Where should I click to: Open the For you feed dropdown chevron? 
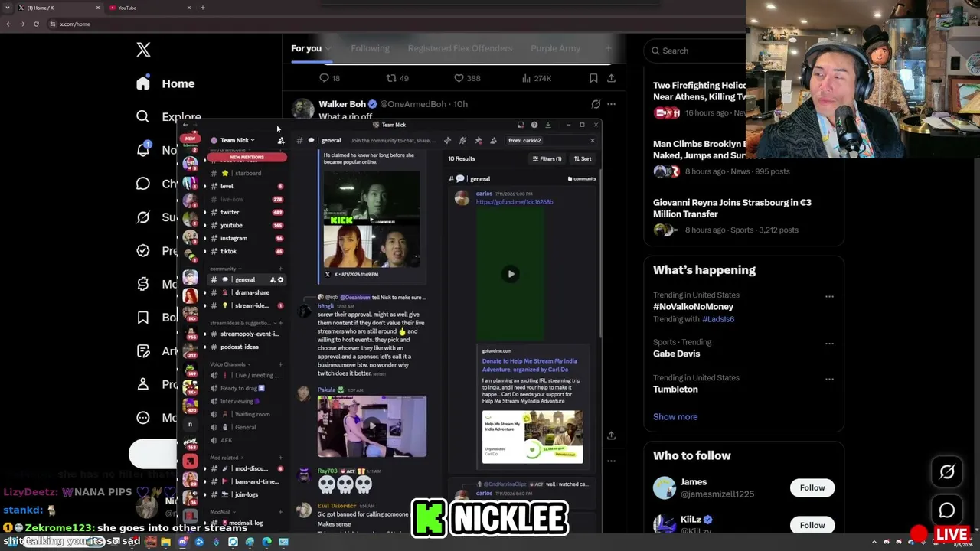click(x=328, y=49)
